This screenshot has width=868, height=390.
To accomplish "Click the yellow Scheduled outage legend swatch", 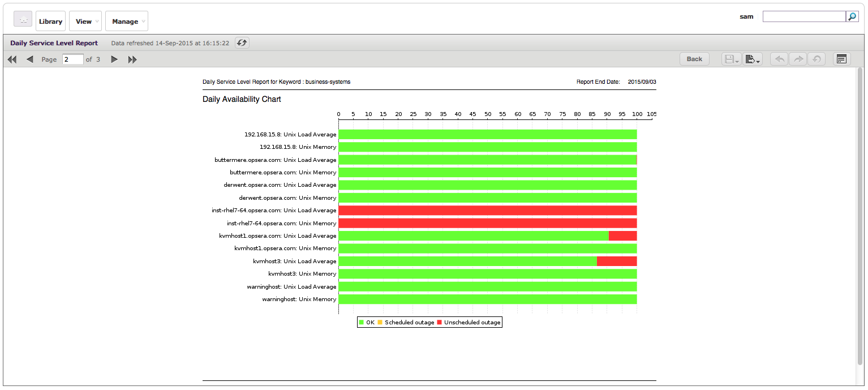I will click(380, 323).
